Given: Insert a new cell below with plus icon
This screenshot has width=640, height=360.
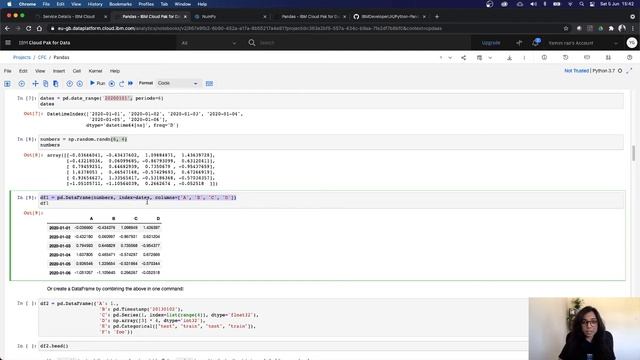Looking at the screenshot, I should pyautogui.click(x=22, y=83).
